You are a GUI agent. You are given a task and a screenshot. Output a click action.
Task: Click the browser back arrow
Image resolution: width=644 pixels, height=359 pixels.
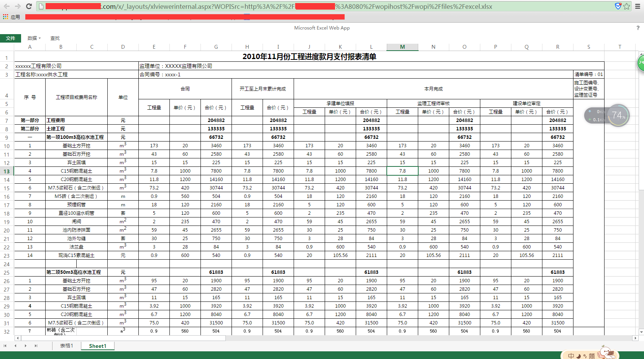click(x=7, y=6)
